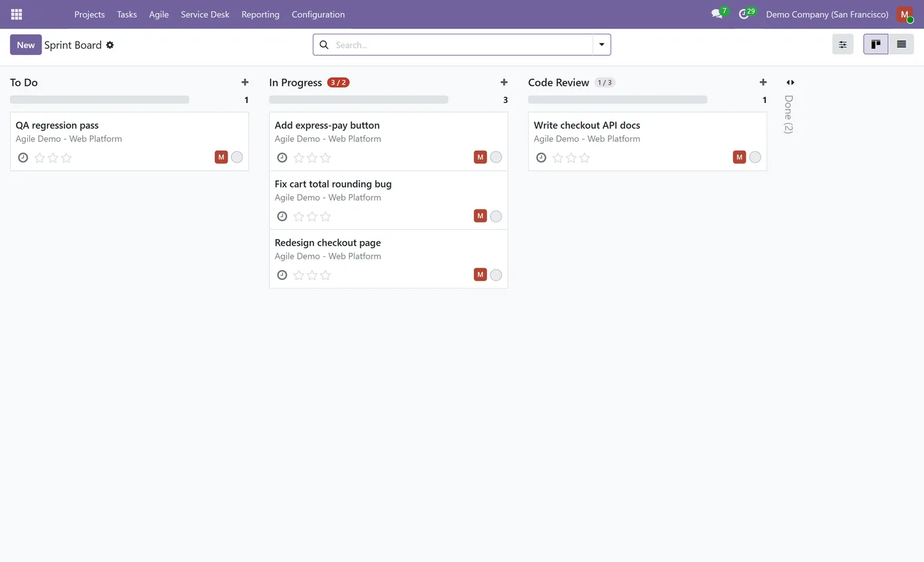Set third priority star on Write checkout API docs

584,158
